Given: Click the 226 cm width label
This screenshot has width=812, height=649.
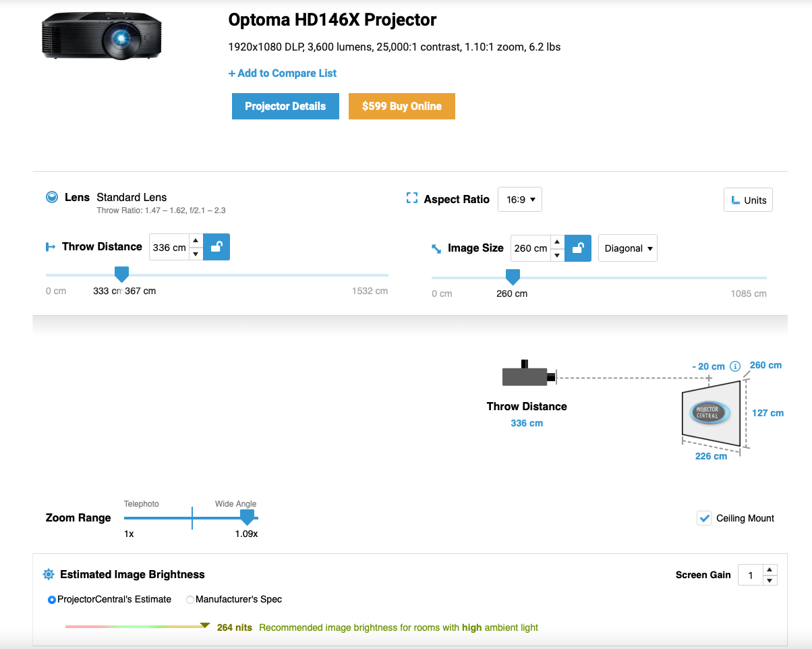Looking at the screenshot, I should pos(711,456).
